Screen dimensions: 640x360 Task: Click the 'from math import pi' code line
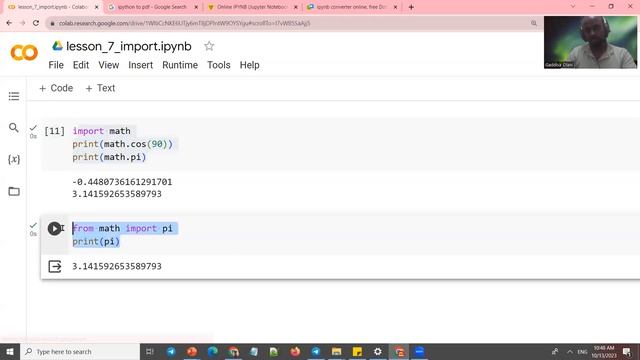tap(122, 228)
